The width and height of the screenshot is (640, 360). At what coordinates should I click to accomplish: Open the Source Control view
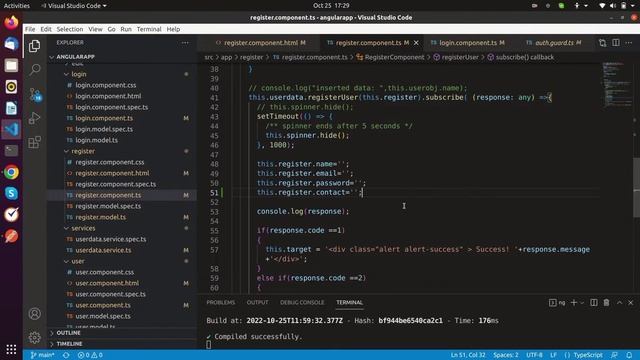click(35, 95)
